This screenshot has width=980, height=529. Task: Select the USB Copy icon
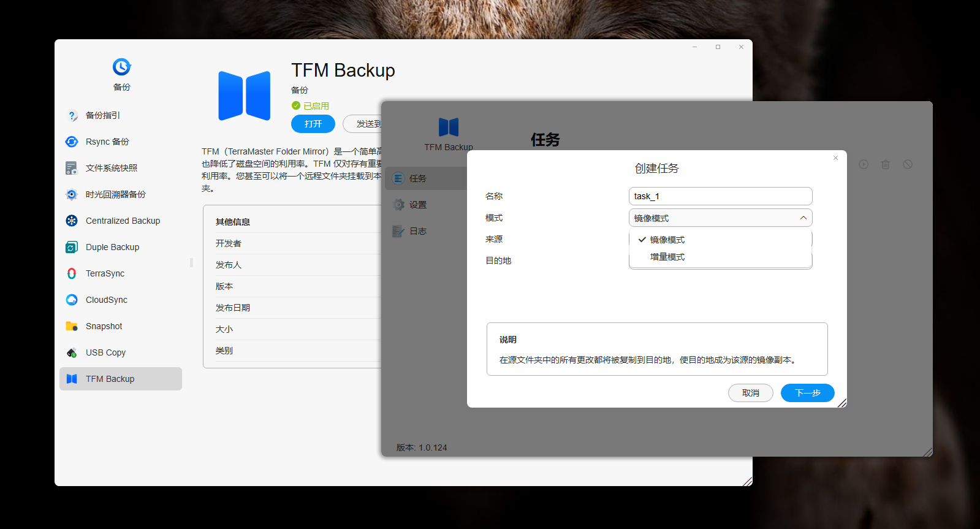click(x=72, y=352)
